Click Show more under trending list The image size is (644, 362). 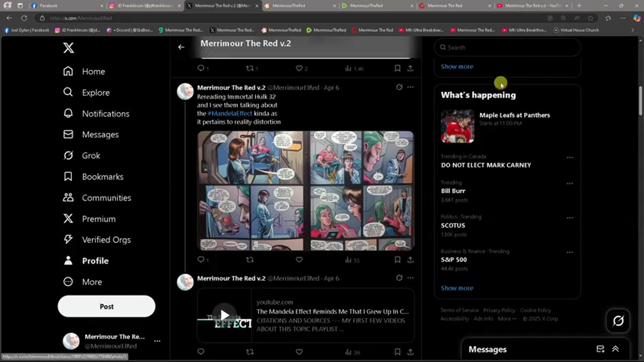coord(457,288)
